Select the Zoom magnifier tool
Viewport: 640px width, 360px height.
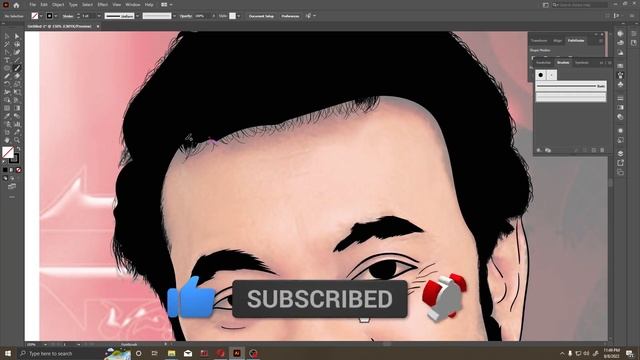click(17, 140)
